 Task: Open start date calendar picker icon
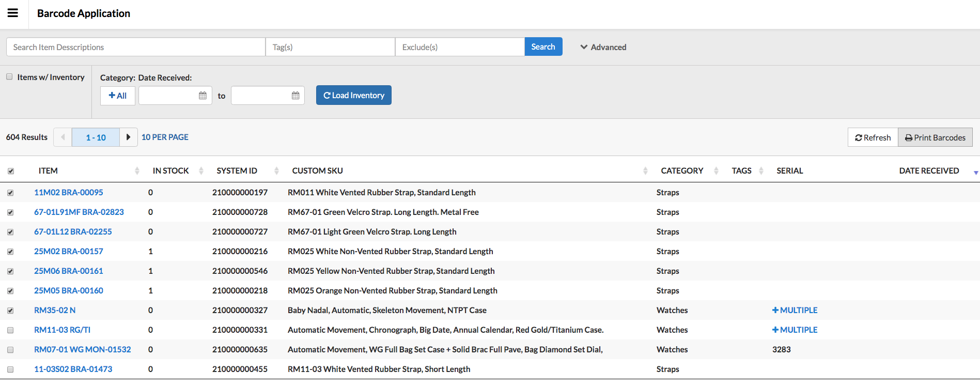(203, 96)
